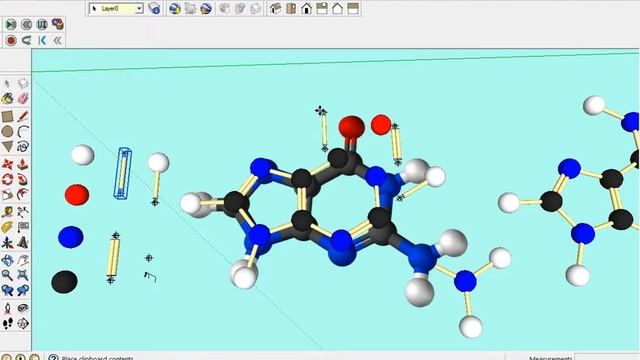Viewport: 640px width, 360px height.
Task: Click the Get Models globe icon
Action: 175,9
